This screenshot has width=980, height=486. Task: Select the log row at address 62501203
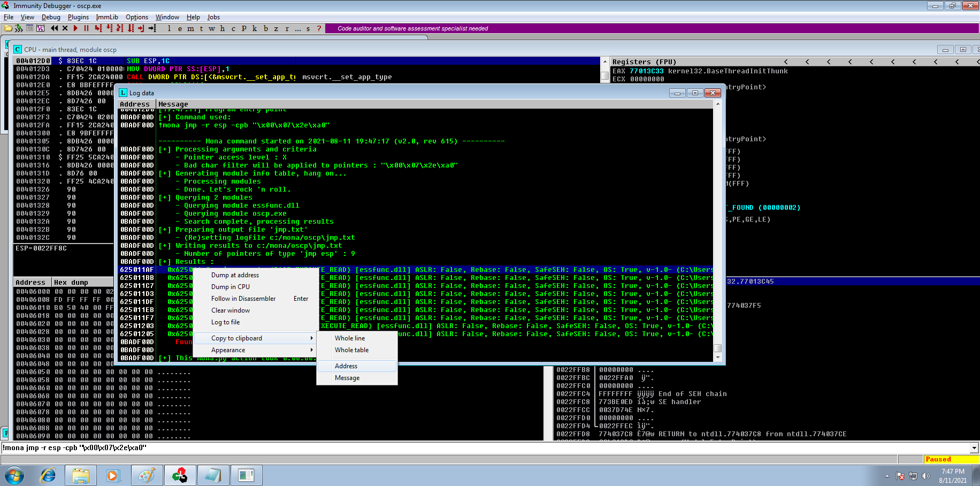click(x=416, y=326)
